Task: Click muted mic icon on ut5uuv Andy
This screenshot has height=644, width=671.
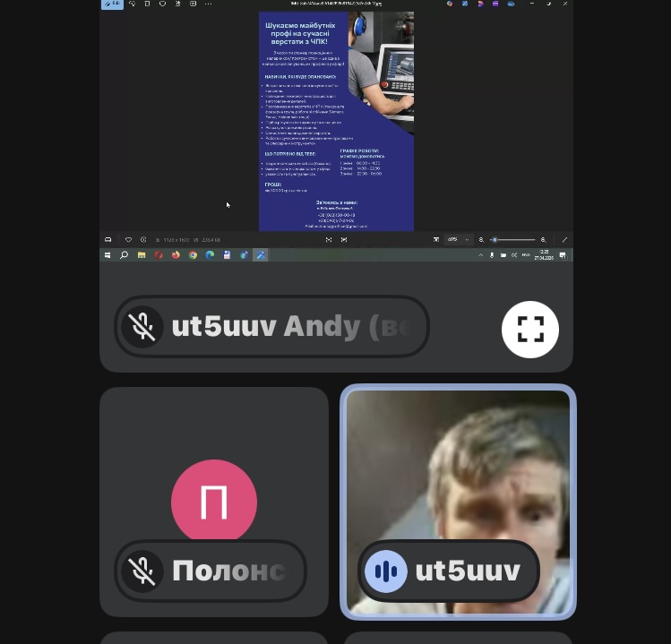Action: tap(143, 327)
